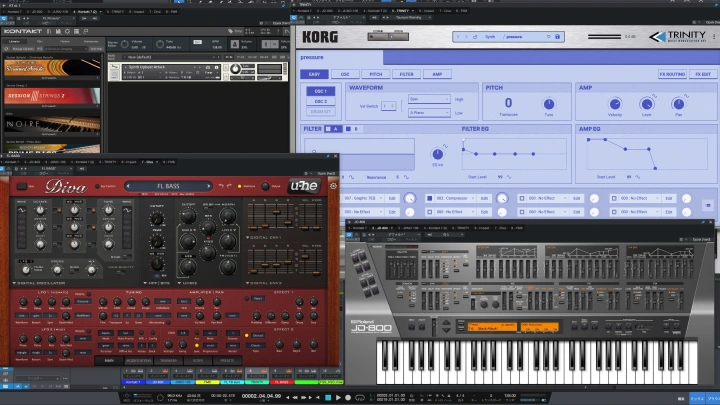This screenshot has width=720, height=405.
Task: Click JD-800 value down arrow
Action: [446, 330]
